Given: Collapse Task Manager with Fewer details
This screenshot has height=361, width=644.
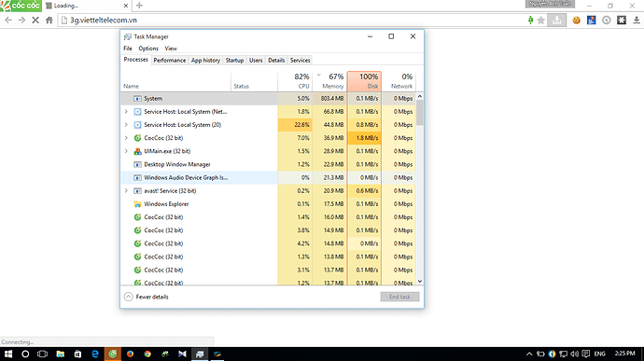Looking at the screenshot, I should [147, 297].
